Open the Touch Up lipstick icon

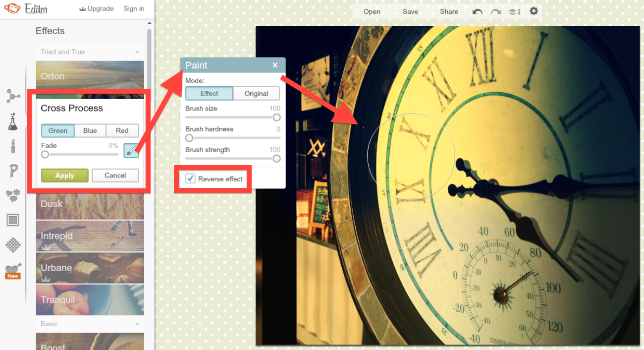pos(13,146)
